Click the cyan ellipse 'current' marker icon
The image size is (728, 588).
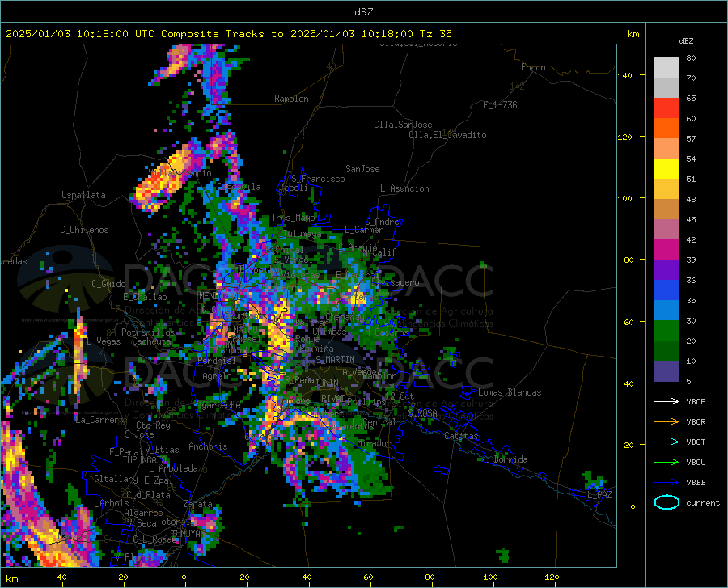coord(667,502)
